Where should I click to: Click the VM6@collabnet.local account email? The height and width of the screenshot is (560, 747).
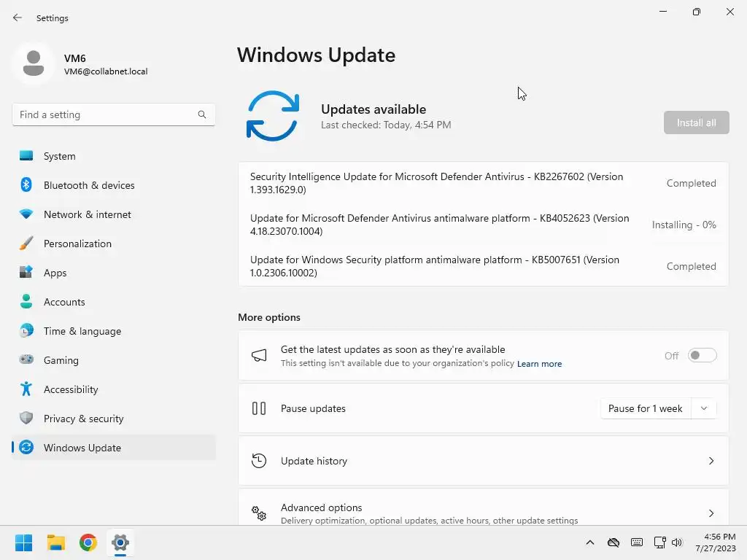[x=106, y=71]
